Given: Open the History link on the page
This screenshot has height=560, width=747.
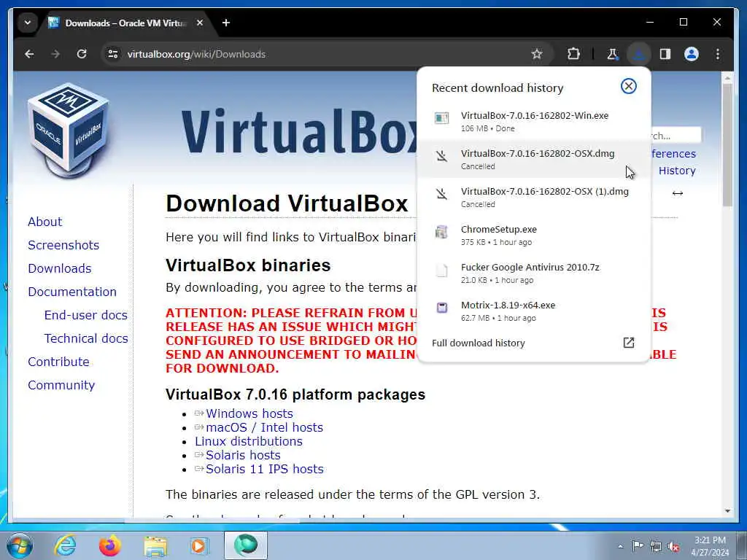Looking at the screenshot, I should [677, 171].
